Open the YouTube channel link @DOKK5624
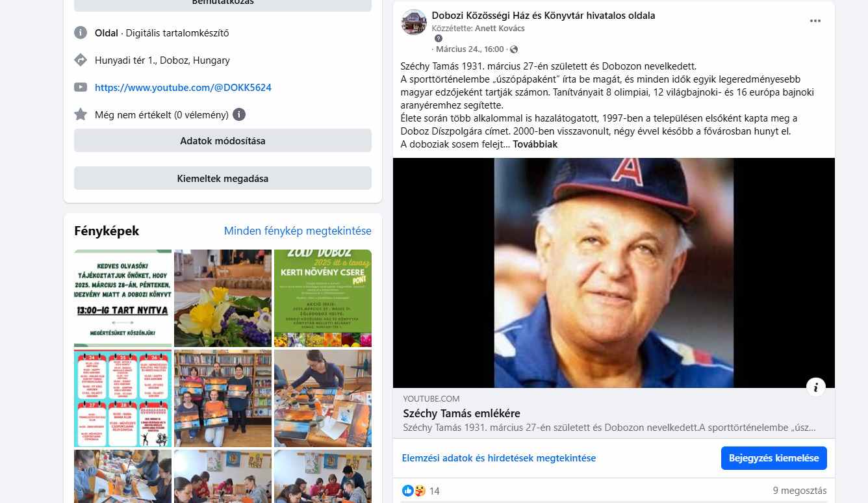The height and width of the screenshot is (503, 868). pyautogui.click(x=183, y=88)
